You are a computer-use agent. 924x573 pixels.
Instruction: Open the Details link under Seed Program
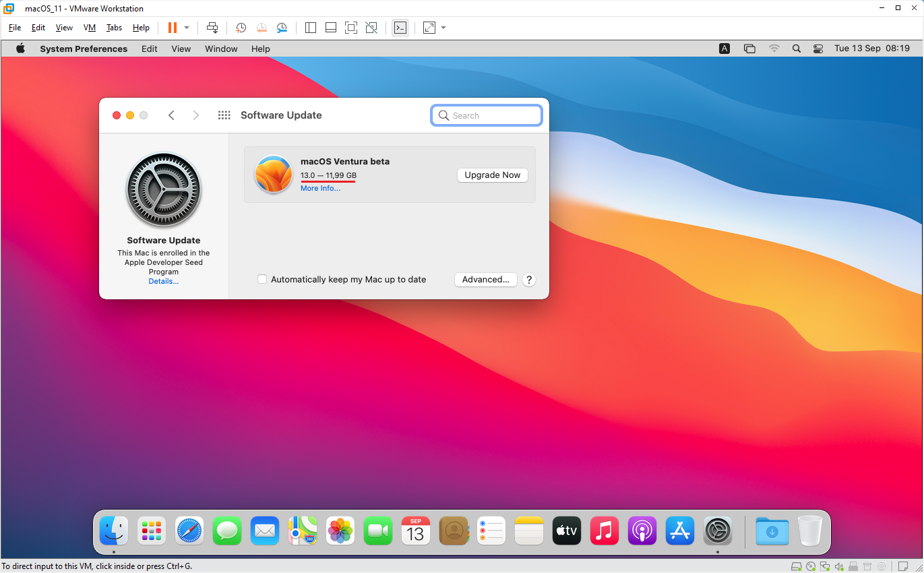[164, 281]
